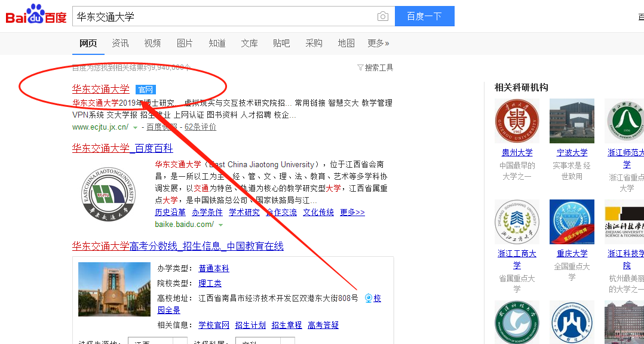
Task: Click into the search input field
Action: 221,16
